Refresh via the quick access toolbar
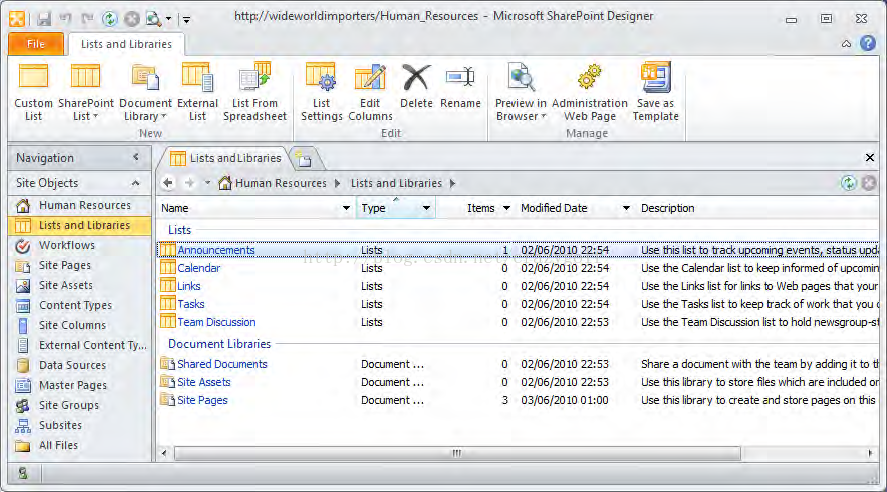 [x=109, y=19]
